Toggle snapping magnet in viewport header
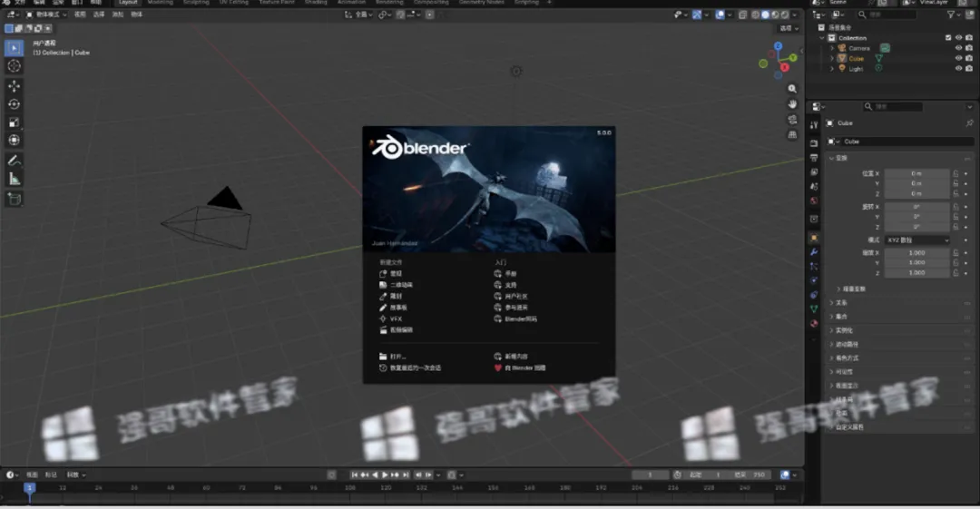Viewport: 980px width, 509px height. click(x=400, y=15)
